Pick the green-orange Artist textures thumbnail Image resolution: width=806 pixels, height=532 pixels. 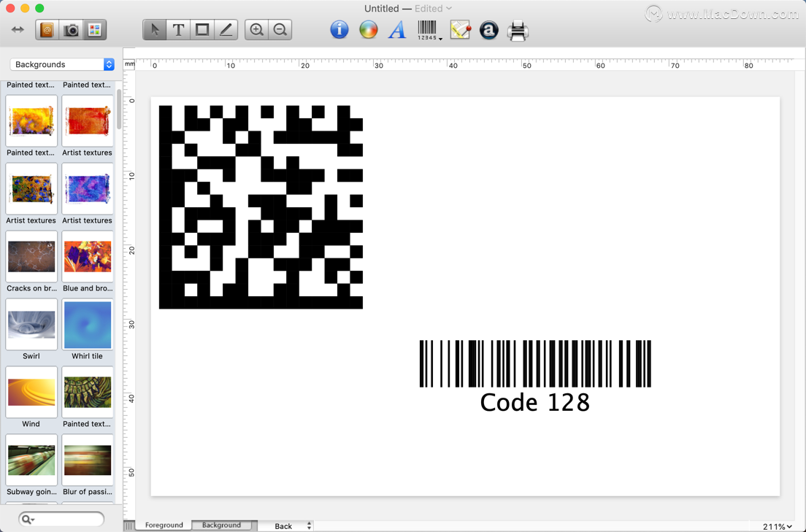31,188
